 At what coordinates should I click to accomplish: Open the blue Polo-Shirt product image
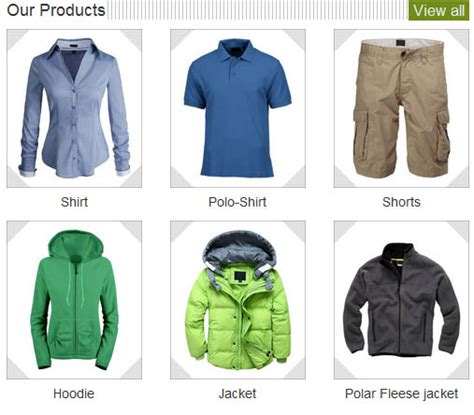238,108
